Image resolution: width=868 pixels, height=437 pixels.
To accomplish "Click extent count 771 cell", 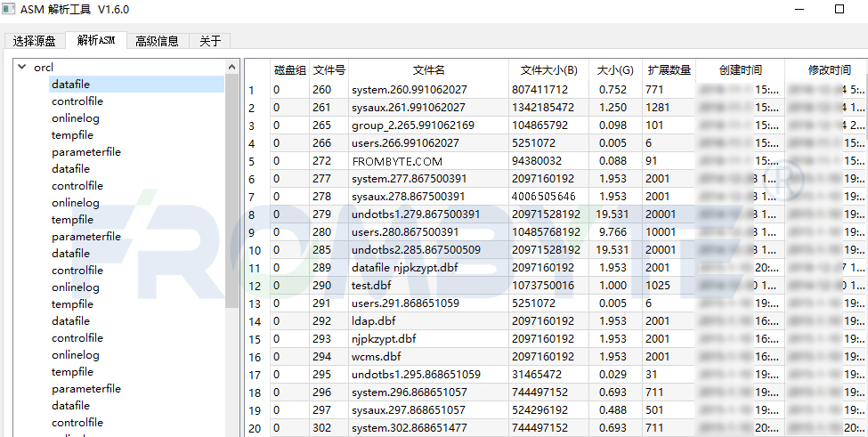I will tap(669, 90).
